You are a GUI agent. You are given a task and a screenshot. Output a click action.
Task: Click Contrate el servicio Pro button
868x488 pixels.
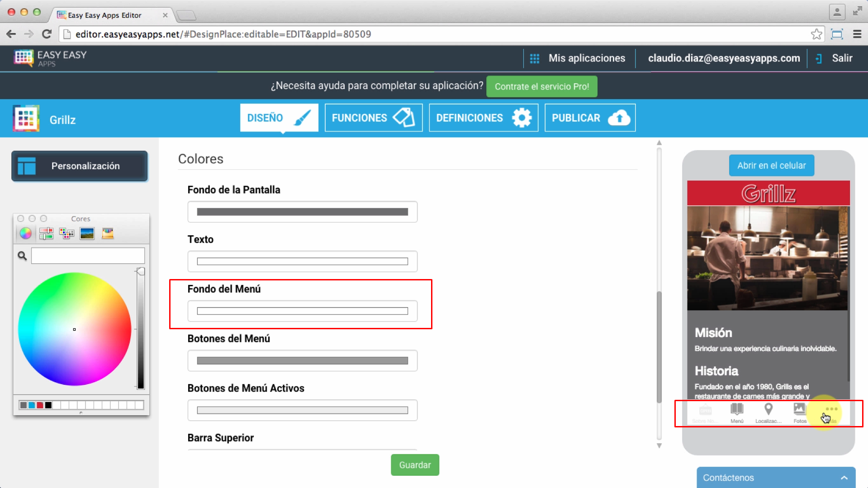[x=541, y=86]
